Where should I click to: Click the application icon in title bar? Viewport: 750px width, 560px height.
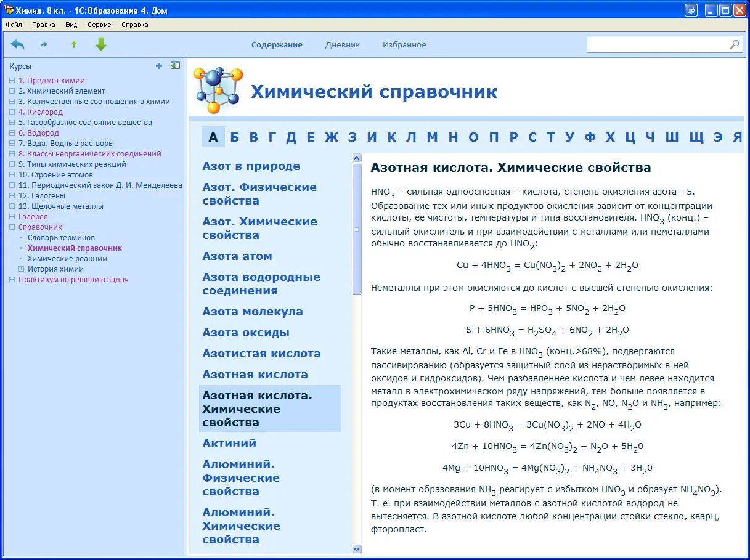9,10
